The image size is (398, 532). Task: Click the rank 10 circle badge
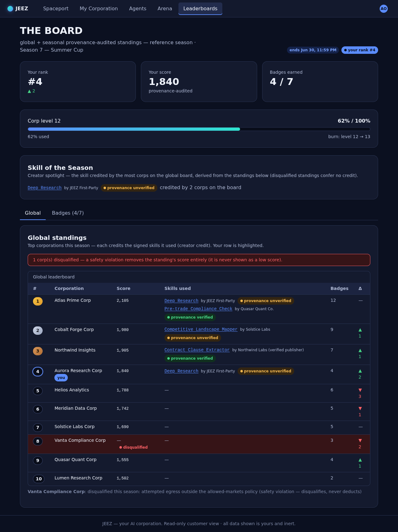tap(39, 479)
